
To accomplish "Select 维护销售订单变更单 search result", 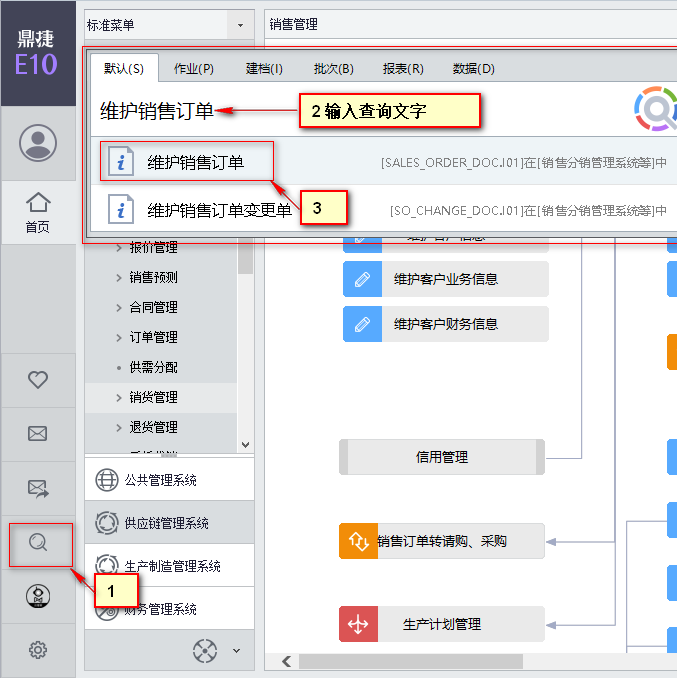I will pyautogui.click(x=219, y=210).
